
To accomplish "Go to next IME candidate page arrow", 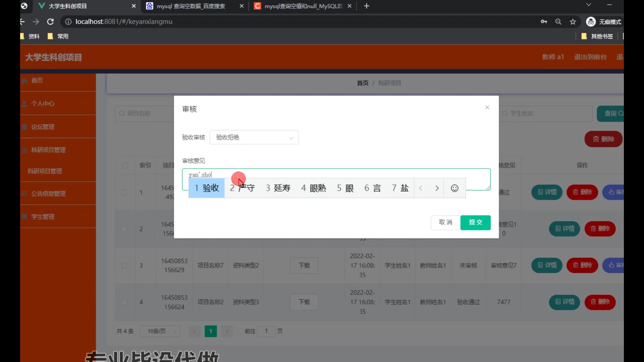I will (x=437, y=188).
